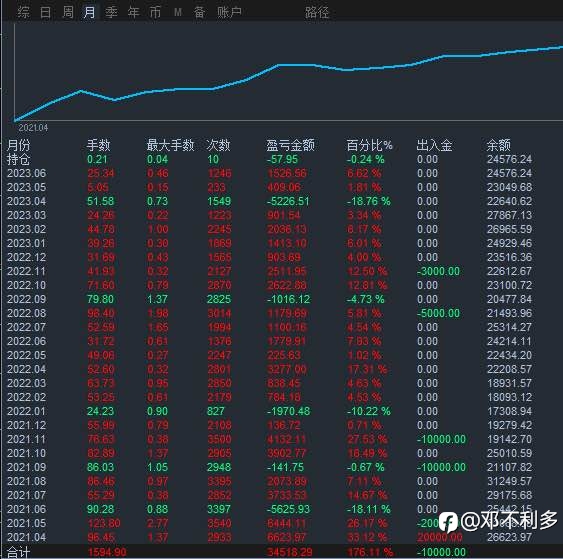Select the 月 monthly tab
Screen dimensions: 563x559
click(x=89, y=13)
